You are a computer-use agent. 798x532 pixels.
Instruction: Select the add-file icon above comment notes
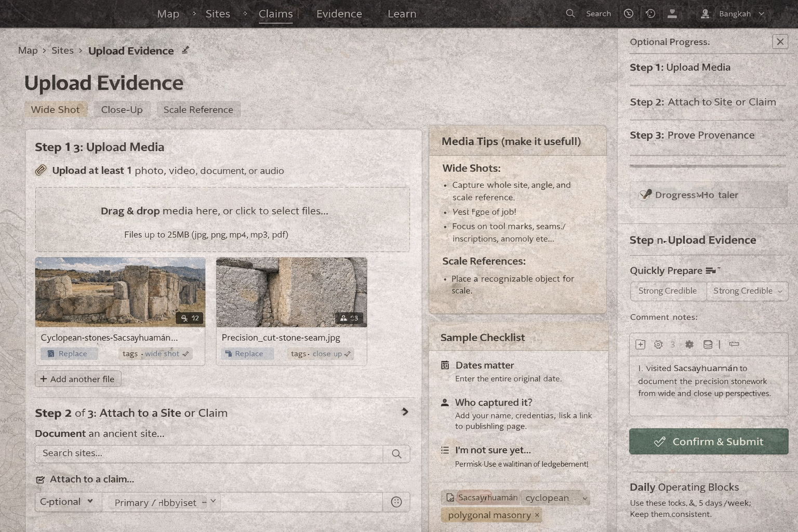[x=640, y=344]
